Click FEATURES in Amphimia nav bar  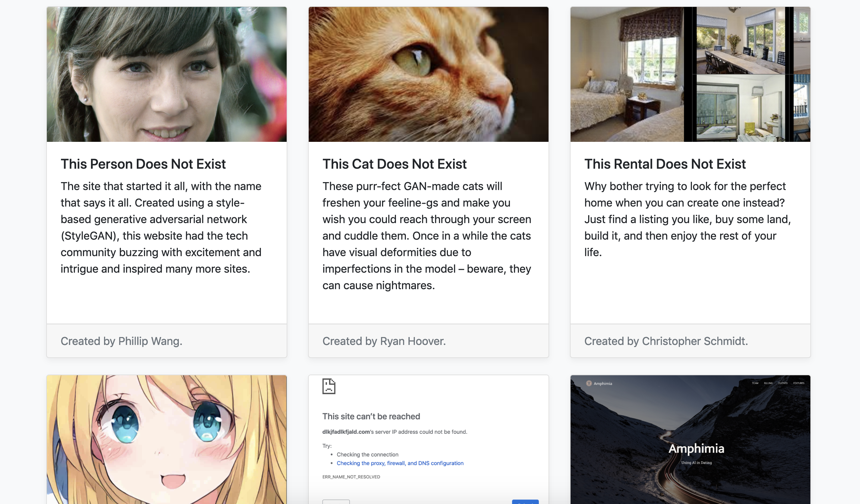799,383
